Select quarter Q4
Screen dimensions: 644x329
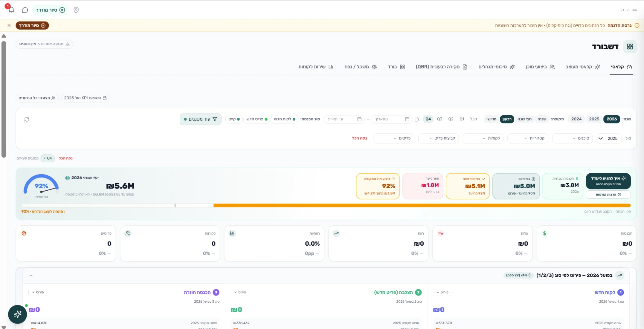point(428,119)
